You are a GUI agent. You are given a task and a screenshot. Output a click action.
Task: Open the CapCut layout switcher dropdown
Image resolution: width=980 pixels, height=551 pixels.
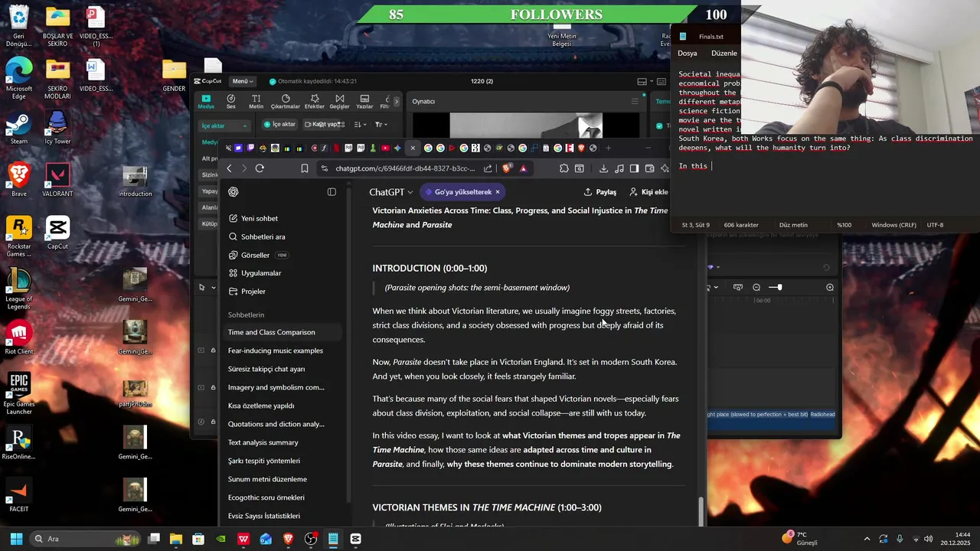[x=645, y=82]
